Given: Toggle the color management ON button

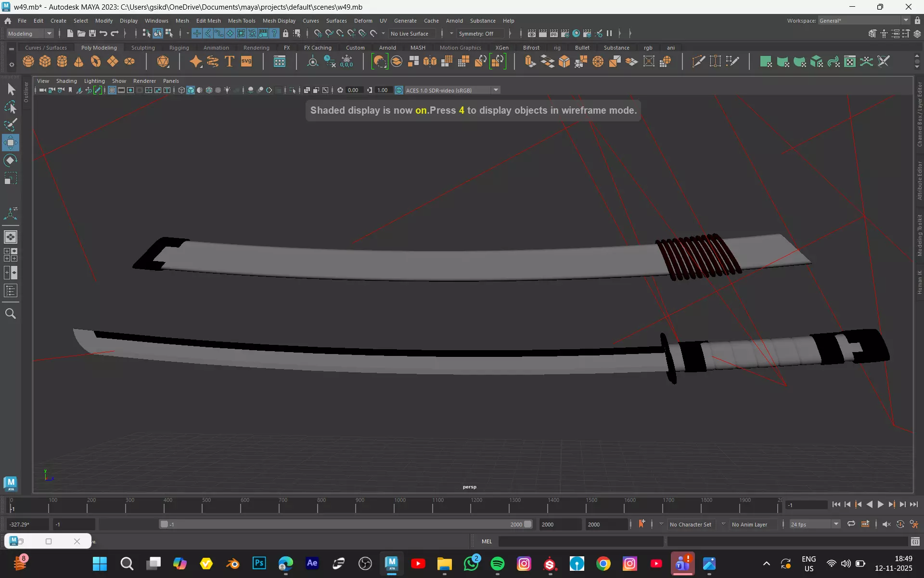Looking at the screenshot, I should pyautogui.click(x=398, y=90).
